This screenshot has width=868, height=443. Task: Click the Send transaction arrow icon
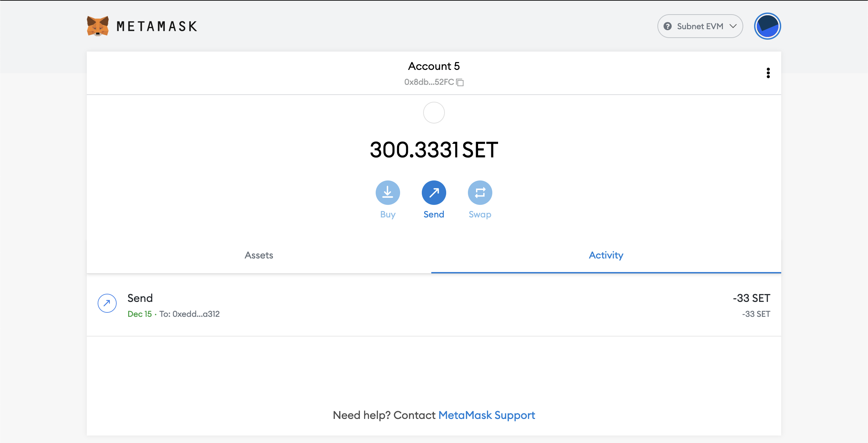[x=107, y=303]
